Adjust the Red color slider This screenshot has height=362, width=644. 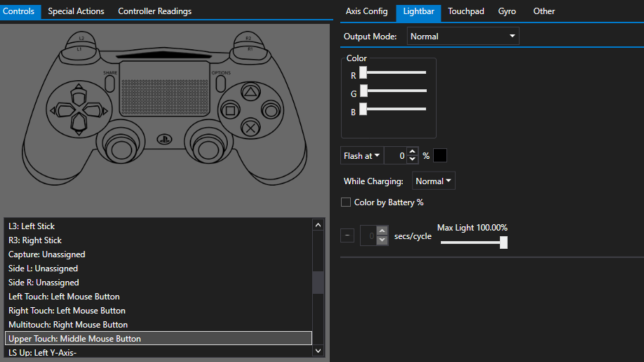(x=393, y=72)
